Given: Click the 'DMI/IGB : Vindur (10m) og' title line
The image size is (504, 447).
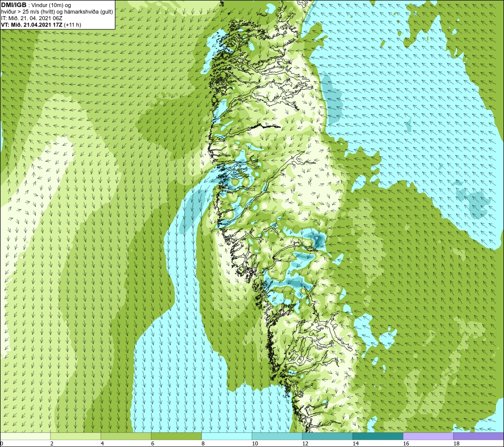Looking at the screenshot, I should (x=36, y=5).
